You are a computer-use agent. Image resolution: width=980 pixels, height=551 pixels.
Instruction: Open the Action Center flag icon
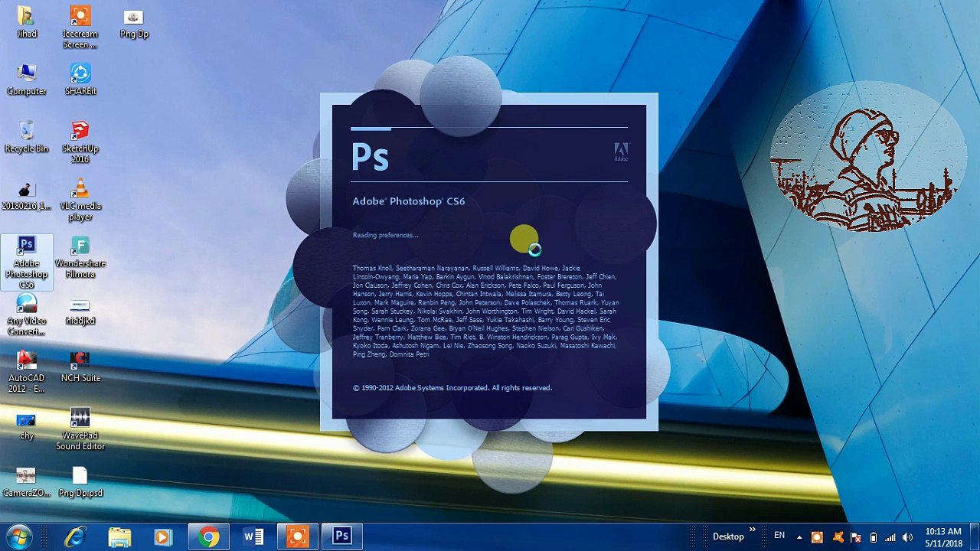(855, 537)
